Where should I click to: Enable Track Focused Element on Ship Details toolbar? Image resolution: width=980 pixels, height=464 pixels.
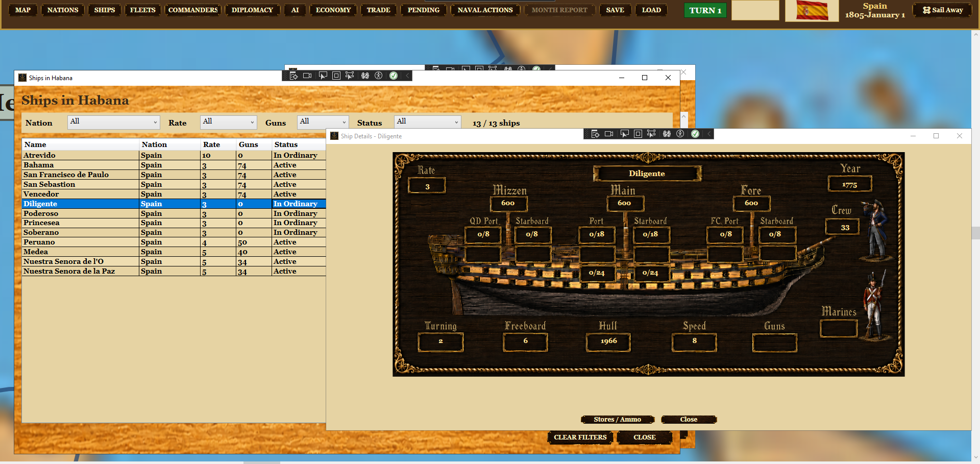pyautogui.click(x=651, y=134)
